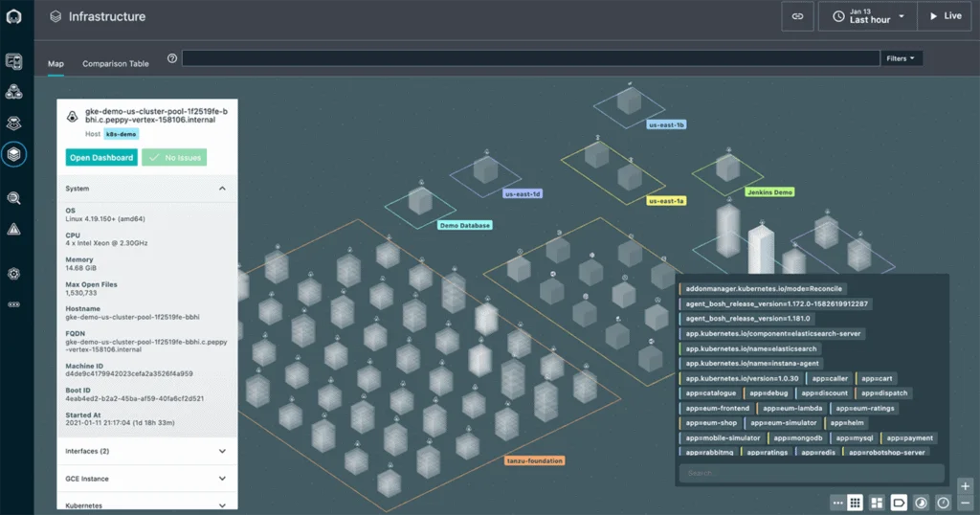The height and width of the screenshot is (515, 980).
Task: Expand the Interfaces (2) section
Action: point(146,451)
